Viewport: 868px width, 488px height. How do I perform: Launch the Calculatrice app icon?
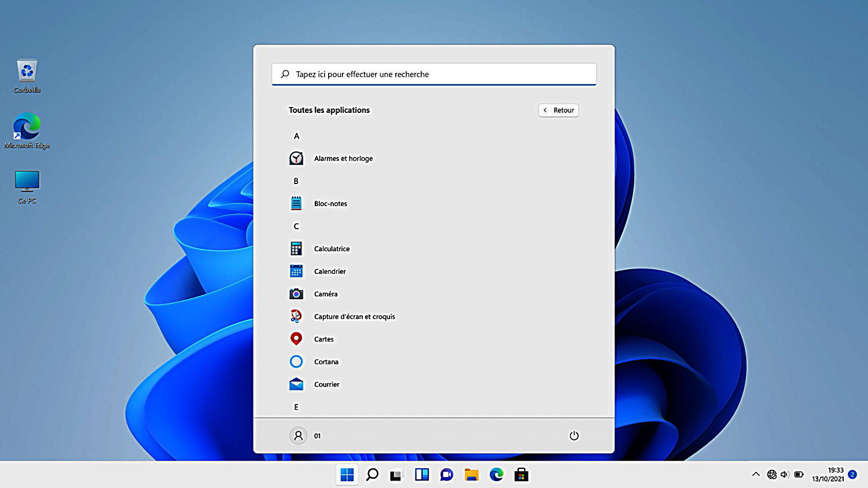(296, 248)
